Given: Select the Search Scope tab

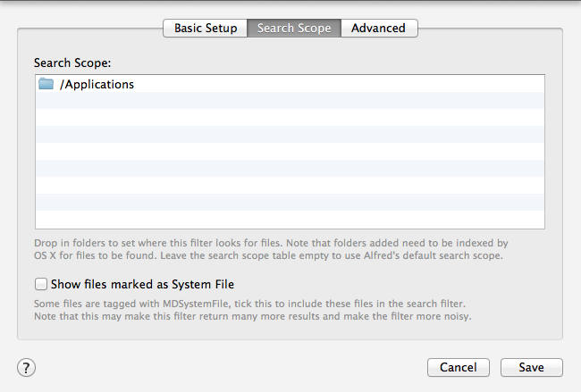Looking at the screenshot, I should [294, 29].
